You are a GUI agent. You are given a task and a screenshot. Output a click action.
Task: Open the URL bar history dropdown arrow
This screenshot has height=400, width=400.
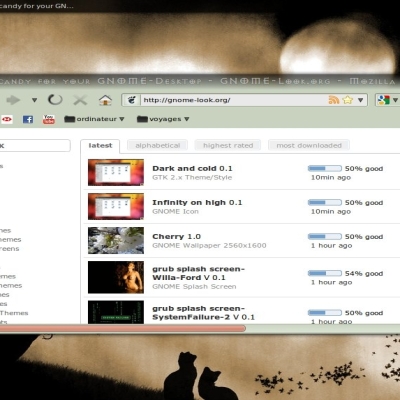coord(360,100)
